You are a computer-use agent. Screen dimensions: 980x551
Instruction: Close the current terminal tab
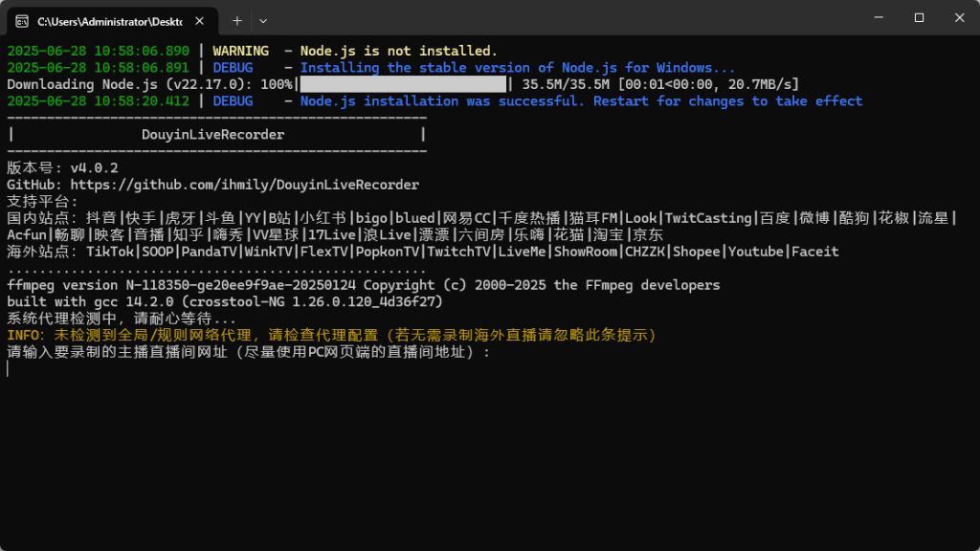click(x=199, y=20)
